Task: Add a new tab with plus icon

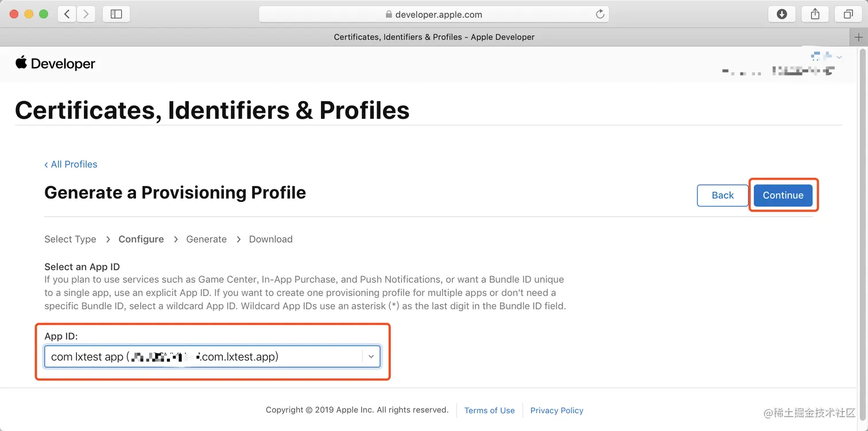Action: pyautogui.click(x=859, y=37)
